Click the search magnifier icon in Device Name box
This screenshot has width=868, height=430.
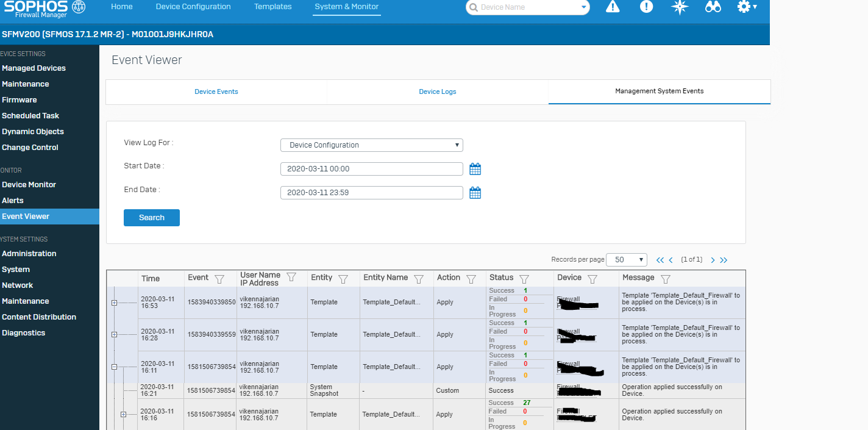(474, 7)
